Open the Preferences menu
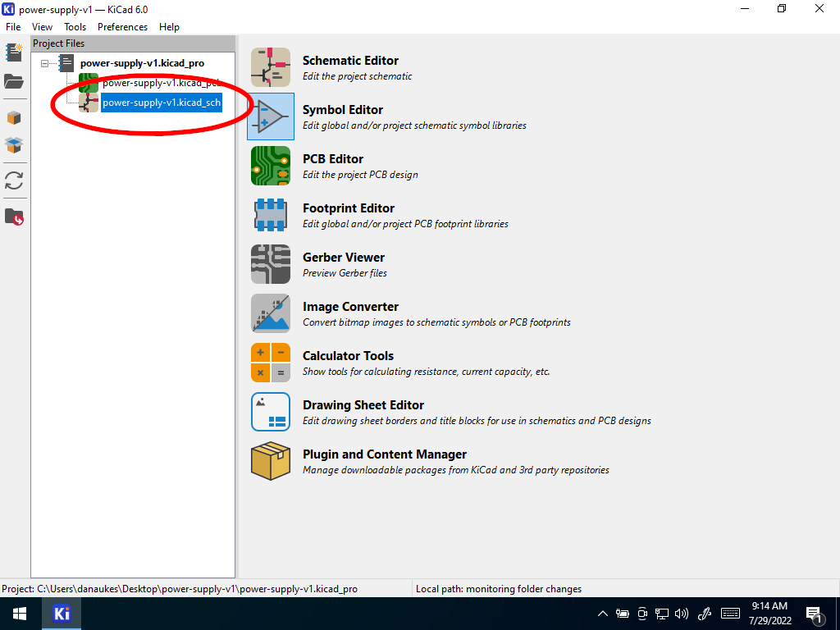This screenshot has height=630, width=840. pyautogui.click(x=122, y=27)
